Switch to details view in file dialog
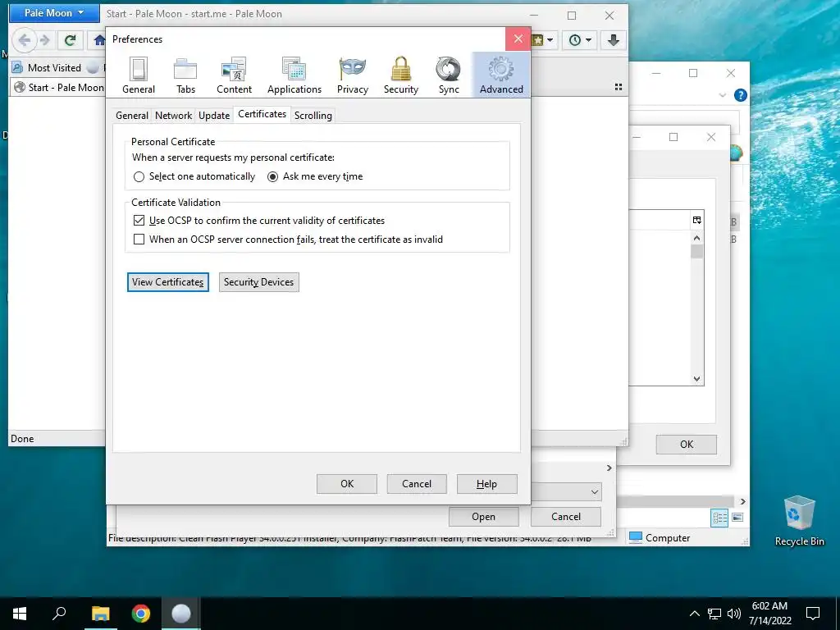Image resolution: width=840 pixels, height=630 pixels. 719,518
